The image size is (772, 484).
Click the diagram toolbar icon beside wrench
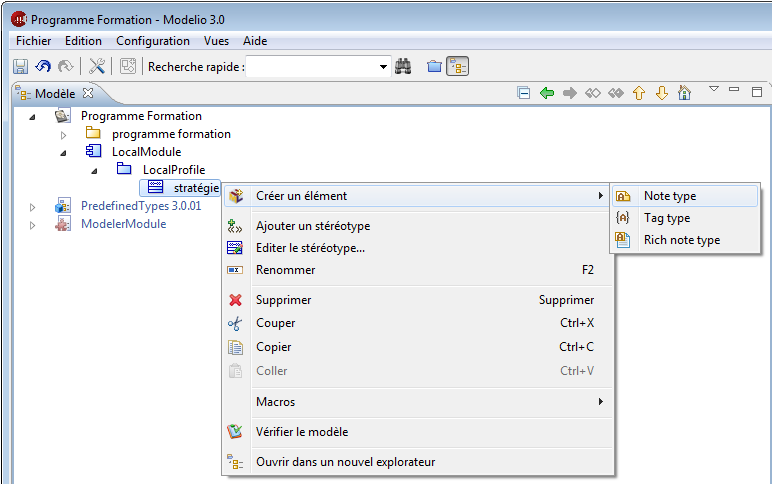click(128, 66)
